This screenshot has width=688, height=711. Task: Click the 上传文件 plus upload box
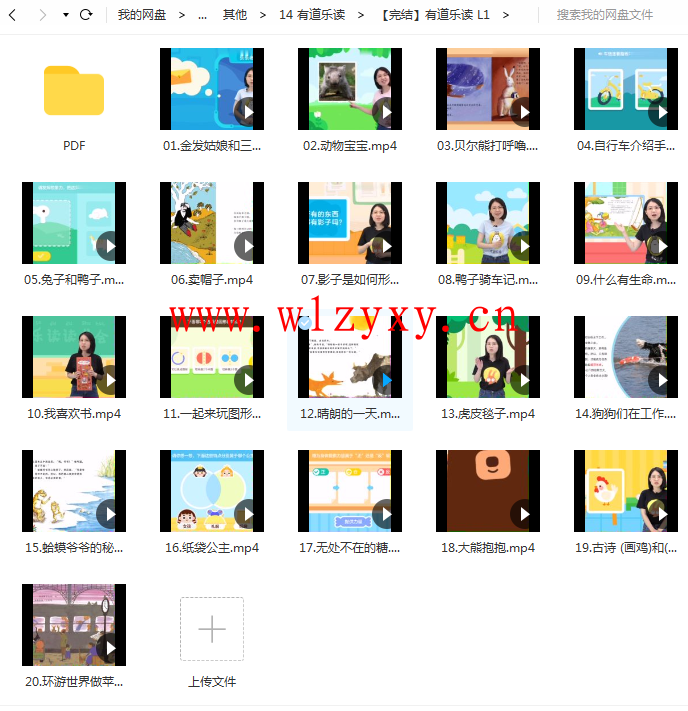pyautogui.click(x=212, y=629)
